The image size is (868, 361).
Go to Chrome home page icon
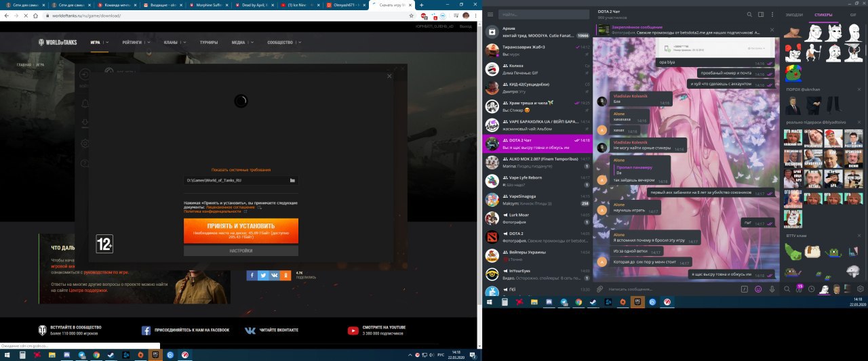pos(35,15)
